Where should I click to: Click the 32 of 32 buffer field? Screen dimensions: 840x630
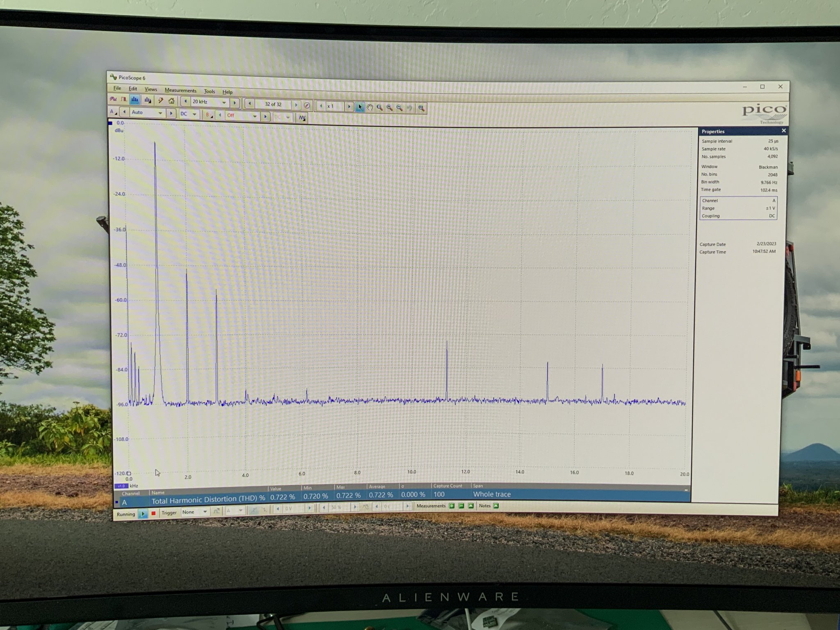pos(273,104)
